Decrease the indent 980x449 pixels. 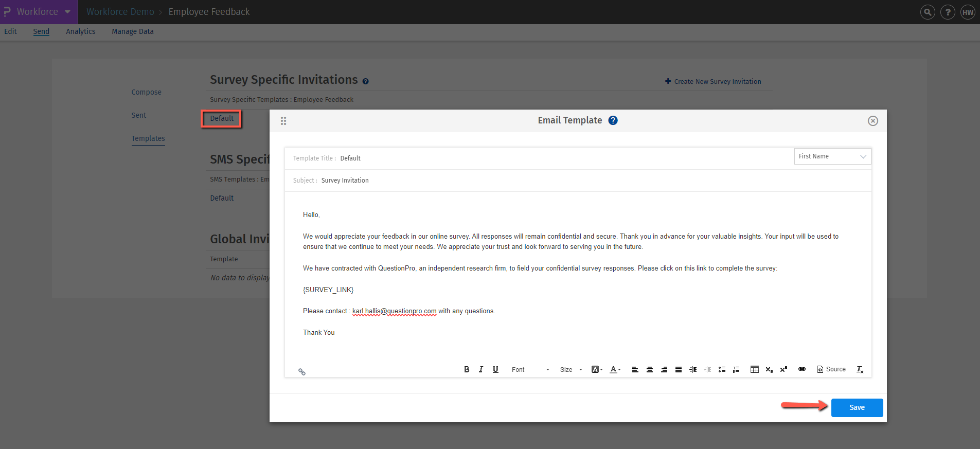pos(707,369)
